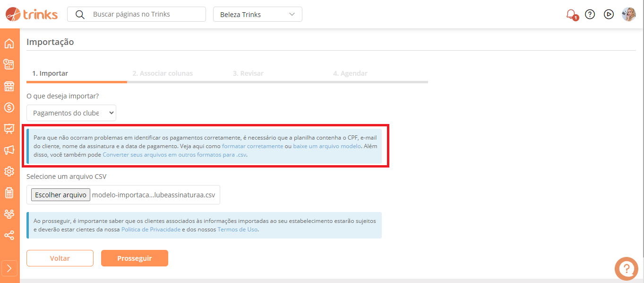Open the people group icon in the sidebar
Screen dimensions: 644x283
click(9, 214)
